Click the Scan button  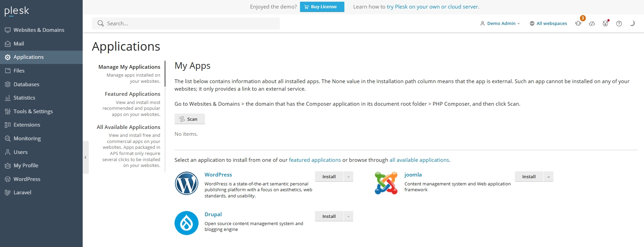[x=190, y=119]
